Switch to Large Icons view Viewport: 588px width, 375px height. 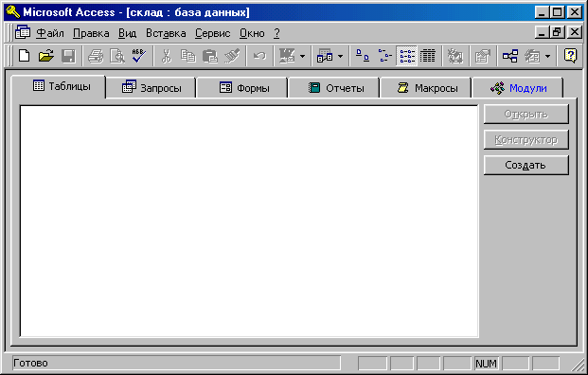pos(363,56)
